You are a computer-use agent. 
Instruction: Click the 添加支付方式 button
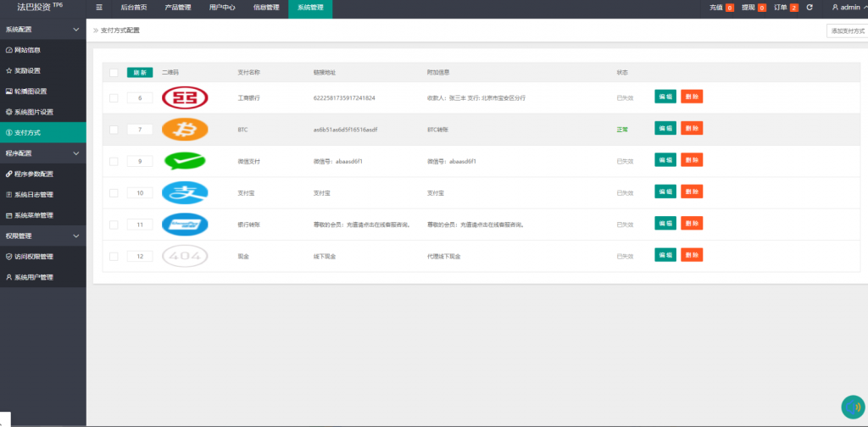point(847,30)
